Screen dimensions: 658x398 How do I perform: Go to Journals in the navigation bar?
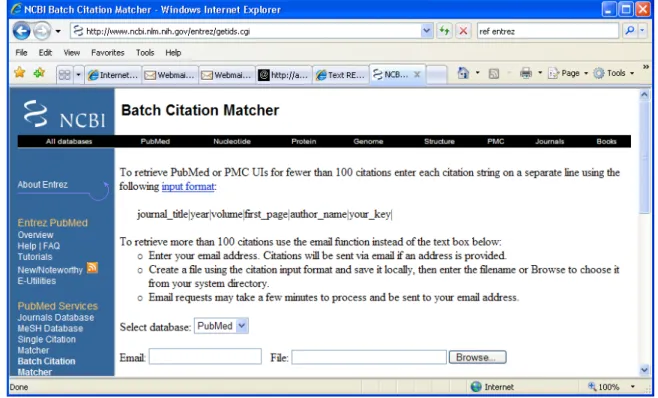click(x=550, y=141)
